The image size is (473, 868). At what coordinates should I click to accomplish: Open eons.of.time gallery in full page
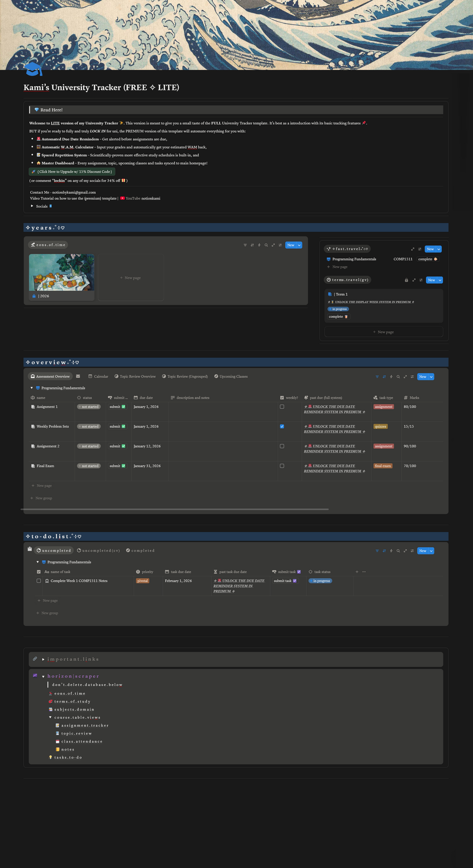273,245
